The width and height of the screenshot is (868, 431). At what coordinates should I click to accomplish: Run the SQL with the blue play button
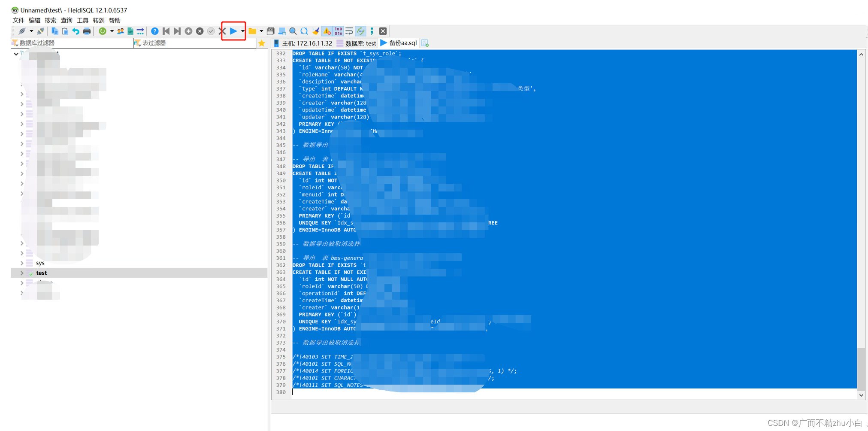tap(233, 31)
